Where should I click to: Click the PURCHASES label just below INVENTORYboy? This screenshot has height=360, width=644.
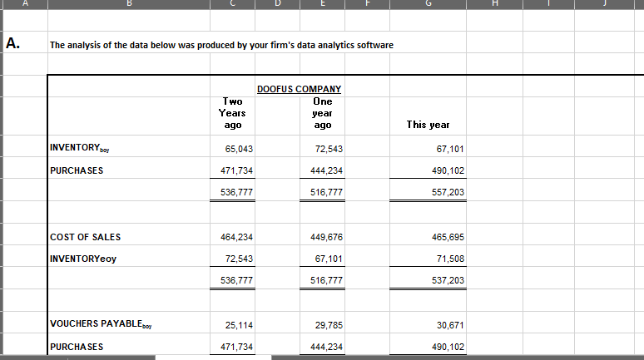point(77,170)
